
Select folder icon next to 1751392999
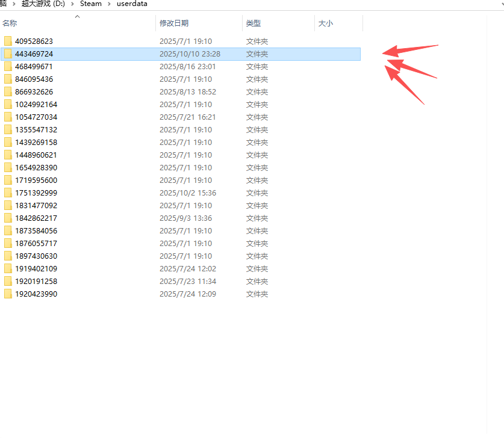8,193
